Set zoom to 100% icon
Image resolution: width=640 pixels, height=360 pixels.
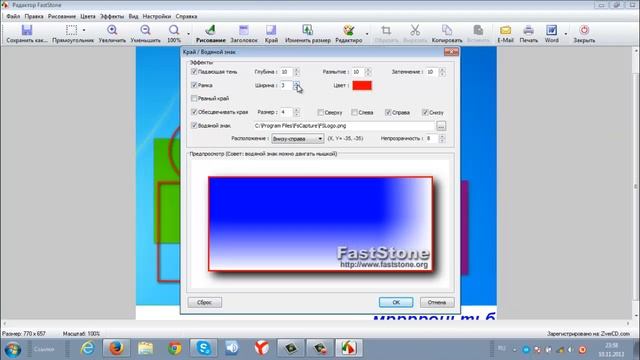(174, 30)
